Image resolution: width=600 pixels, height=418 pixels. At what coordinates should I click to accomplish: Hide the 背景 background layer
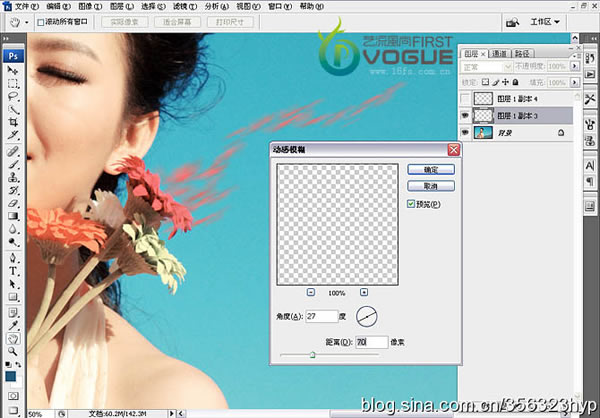point(465,132)
